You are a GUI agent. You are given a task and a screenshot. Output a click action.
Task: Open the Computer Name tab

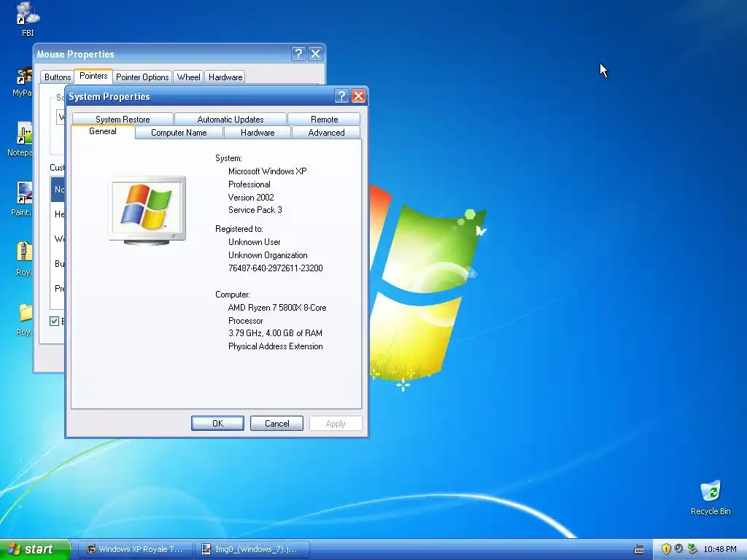pos(179,133)
